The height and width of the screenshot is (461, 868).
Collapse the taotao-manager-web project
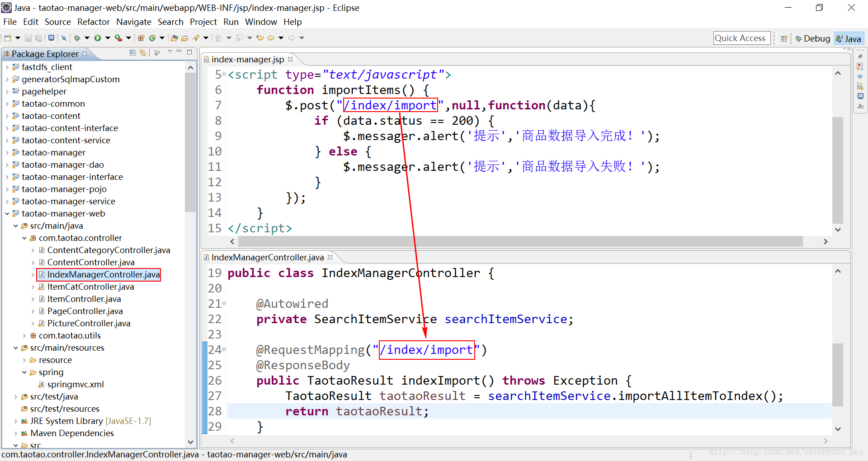click(x=7, y=213)
